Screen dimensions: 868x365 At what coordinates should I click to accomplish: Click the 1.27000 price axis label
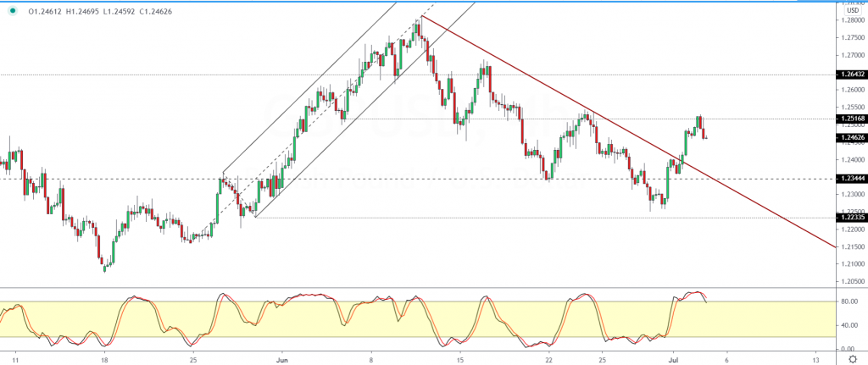pos(852,55)
